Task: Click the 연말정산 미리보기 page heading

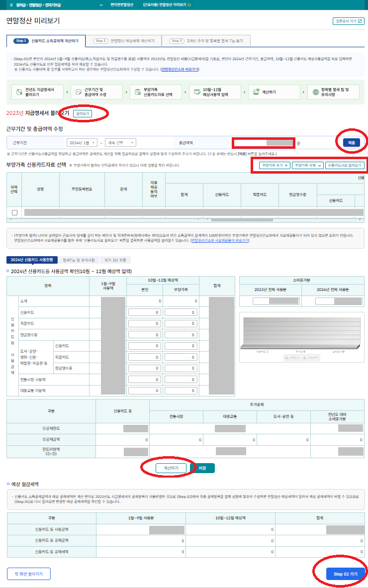Action: click(33, 20)
